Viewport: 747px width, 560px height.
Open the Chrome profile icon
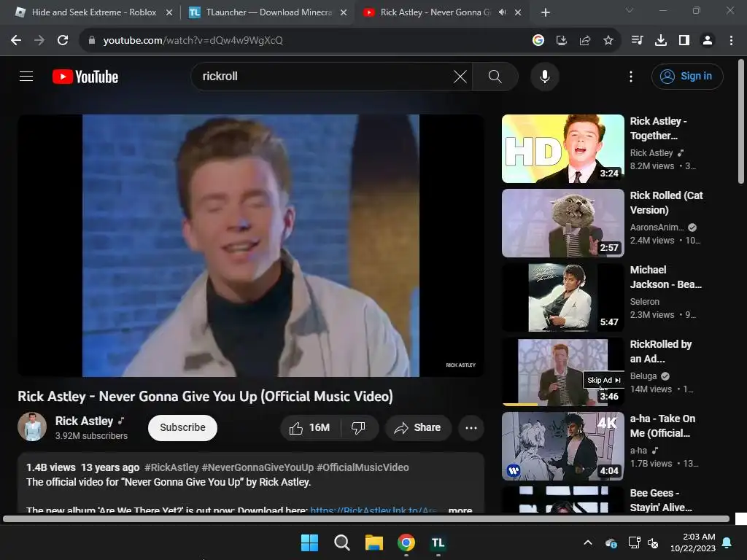pyautogui.click(x=708, y=41)
